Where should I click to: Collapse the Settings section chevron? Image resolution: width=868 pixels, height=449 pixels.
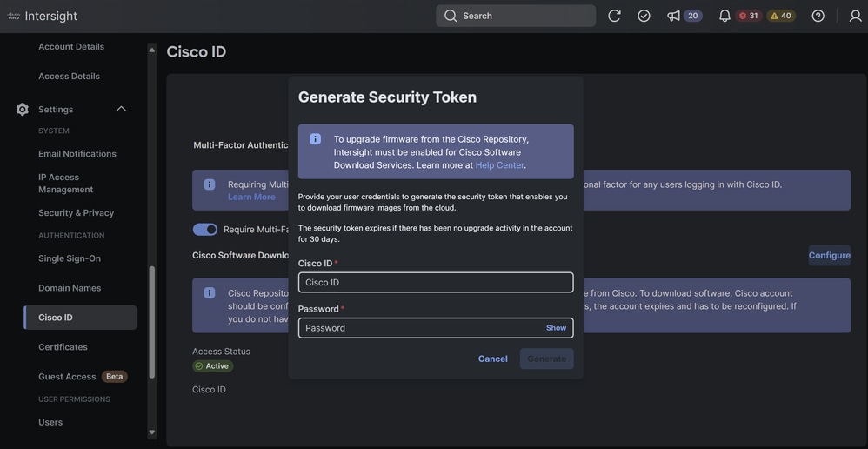click(x=121, y=109)
